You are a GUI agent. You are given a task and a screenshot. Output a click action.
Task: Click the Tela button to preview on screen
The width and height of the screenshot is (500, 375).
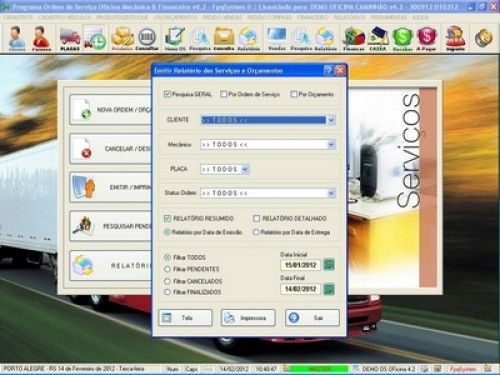[x=185, y=318]
